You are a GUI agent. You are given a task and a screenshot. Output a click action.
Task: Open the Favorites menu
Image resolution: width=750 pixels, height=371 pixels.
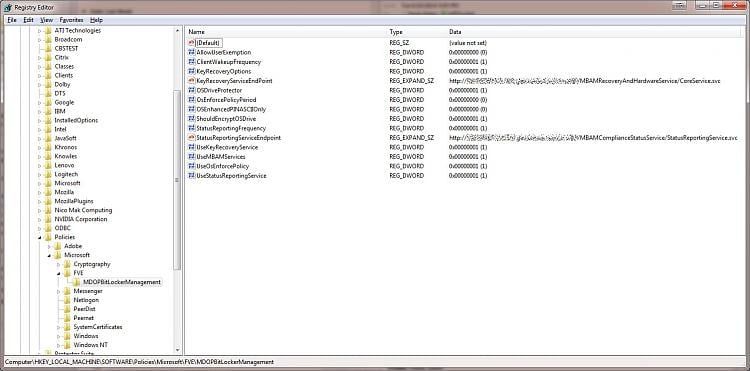tap(71, 20)
